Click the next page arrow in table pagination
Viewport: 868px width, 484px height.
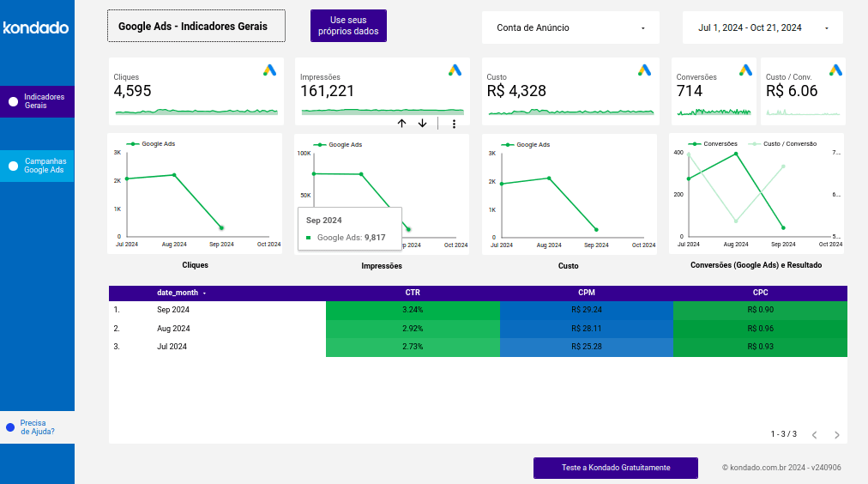tap(836, 435)
